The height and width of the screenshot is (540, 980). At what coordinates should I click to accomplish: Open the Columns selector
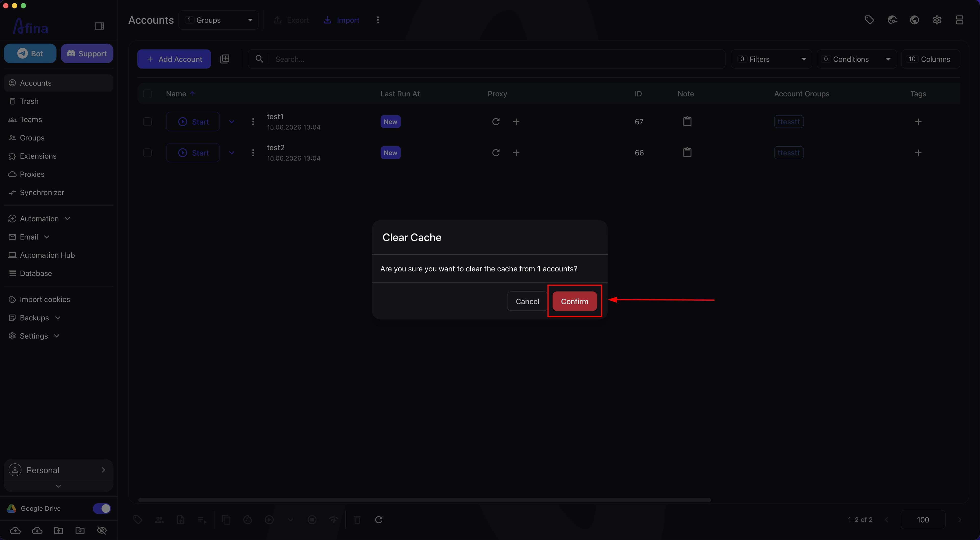[930, 59]
